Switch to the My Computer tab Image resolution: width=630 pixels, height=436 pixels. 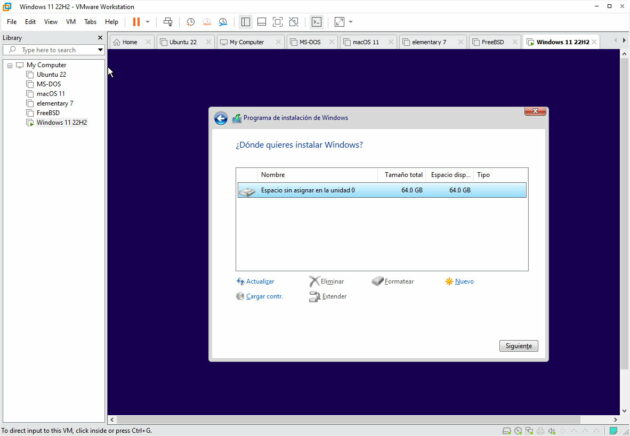click(246, 42)
